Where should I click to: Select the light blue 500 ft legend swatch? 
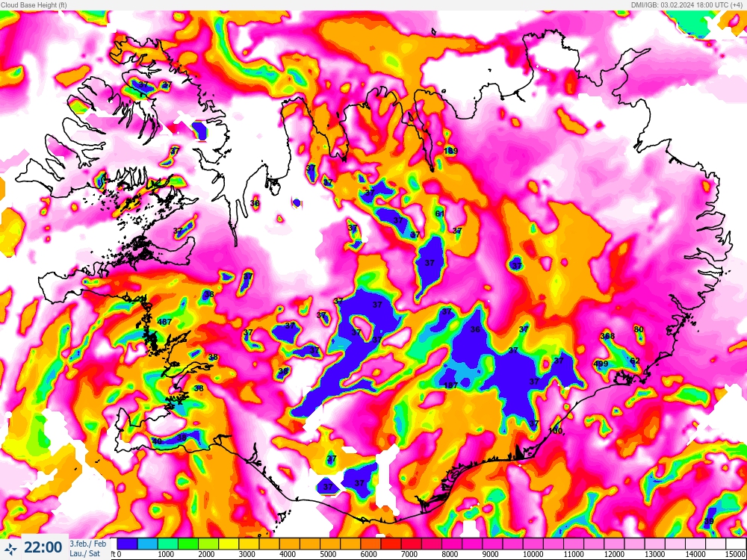pyautogui.click(x=148, y=544)
